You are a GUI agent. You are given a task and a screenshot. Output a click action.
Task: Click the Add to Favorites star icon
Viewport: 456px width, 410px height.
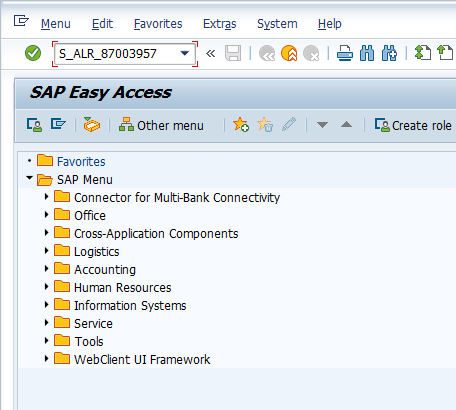point(241,125)
